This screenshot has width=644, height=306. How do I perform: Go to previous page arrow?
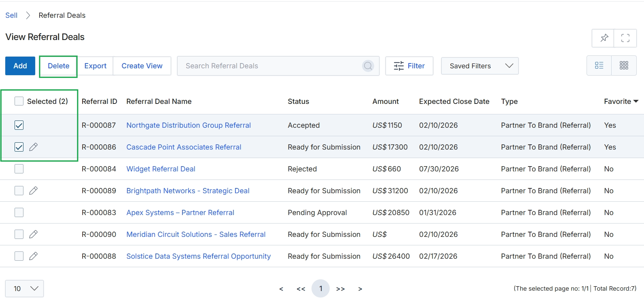click(x=281, y=289)
